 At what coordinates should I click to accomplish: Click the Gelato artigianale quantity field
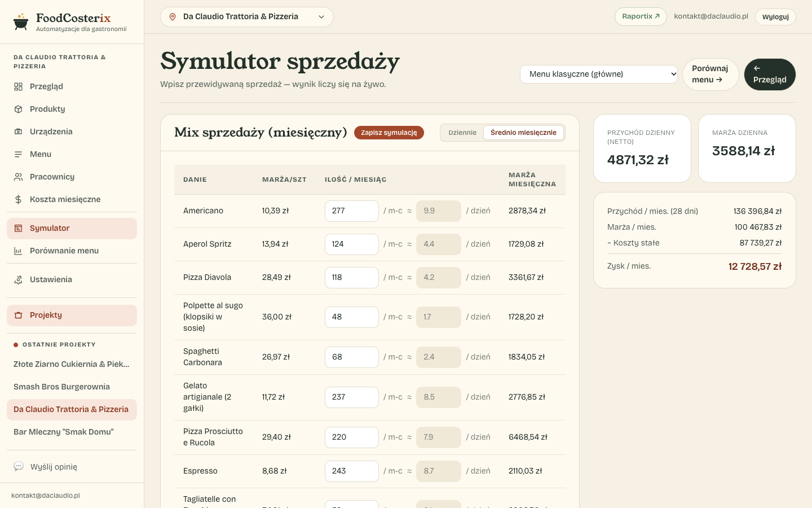(352, 397)
